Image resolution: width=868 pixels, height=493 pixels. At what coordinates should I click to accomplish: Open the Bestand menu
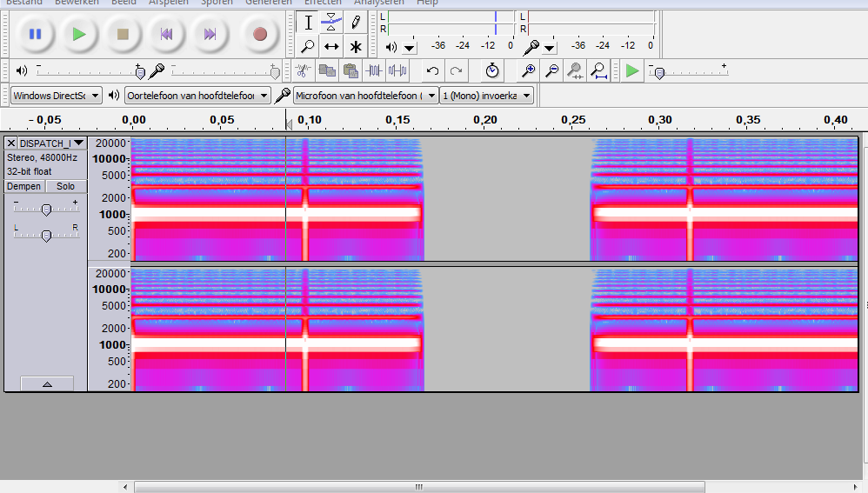click(x=23, y=3)
